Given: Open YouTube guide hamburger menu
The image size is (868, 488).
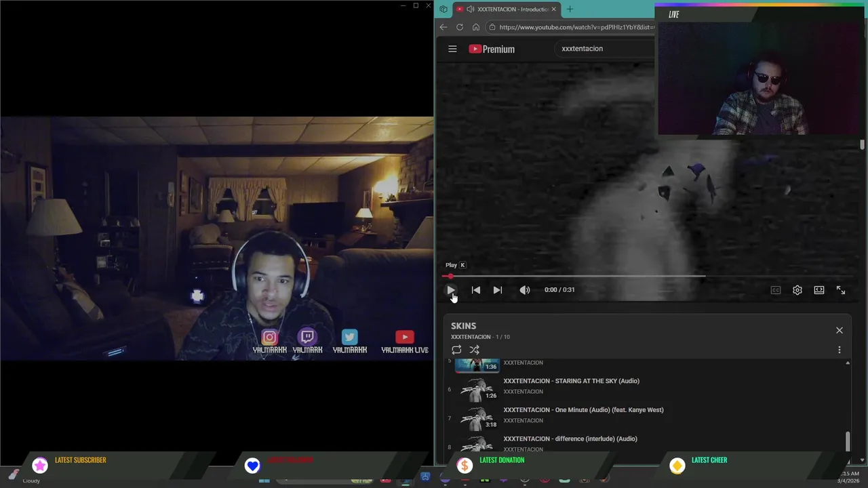Looking at the screenshot, I should coord(452,49).
